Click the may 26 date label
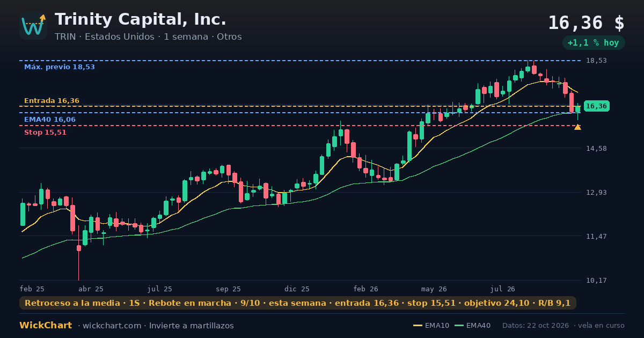Image resolution: width=644 pixels, height=338 pixels. (434, 289)
